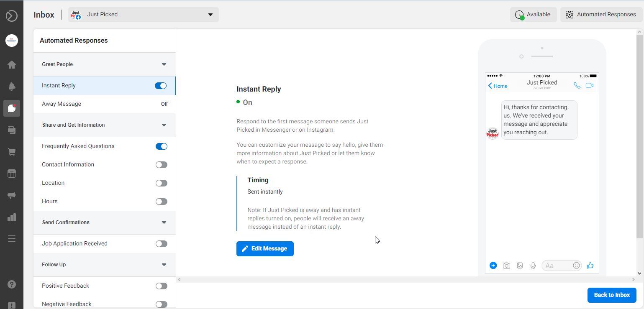This screenshot has height=309, width=644.
Task: Open the Ads megaphone icon in sidebar
Action: [x=11, y=195]
